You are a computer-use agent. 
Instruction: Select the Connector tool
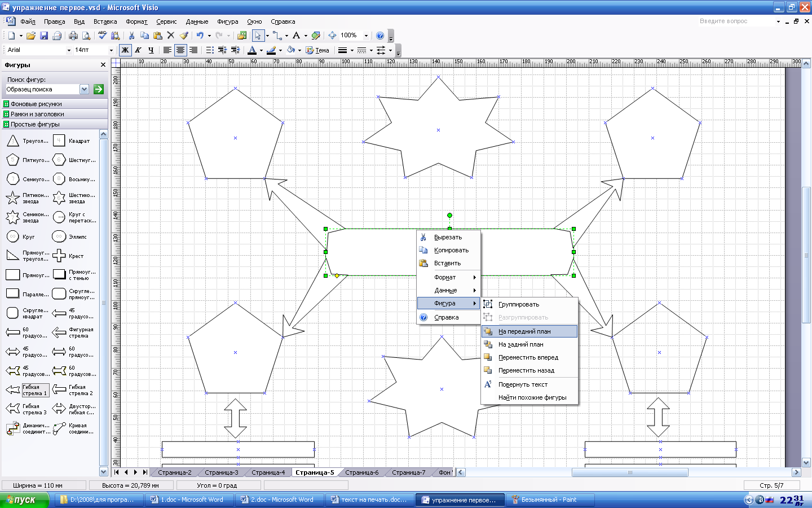coord(277,36)
